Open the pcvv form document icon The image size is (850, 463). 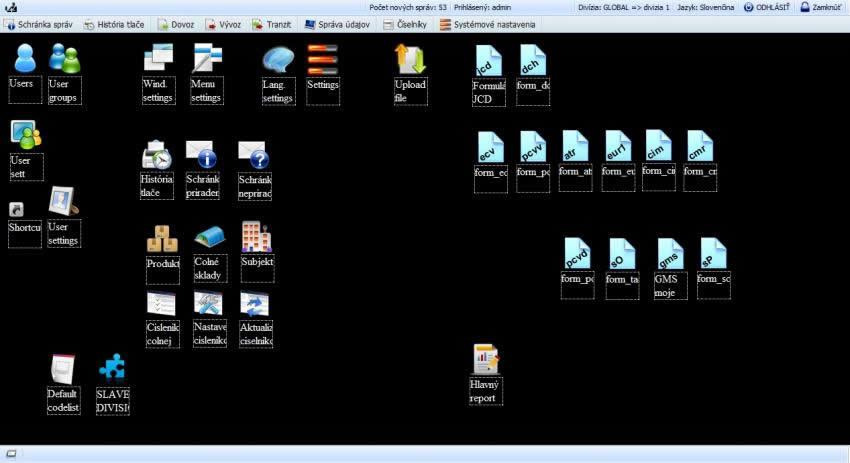coord(533,146)
